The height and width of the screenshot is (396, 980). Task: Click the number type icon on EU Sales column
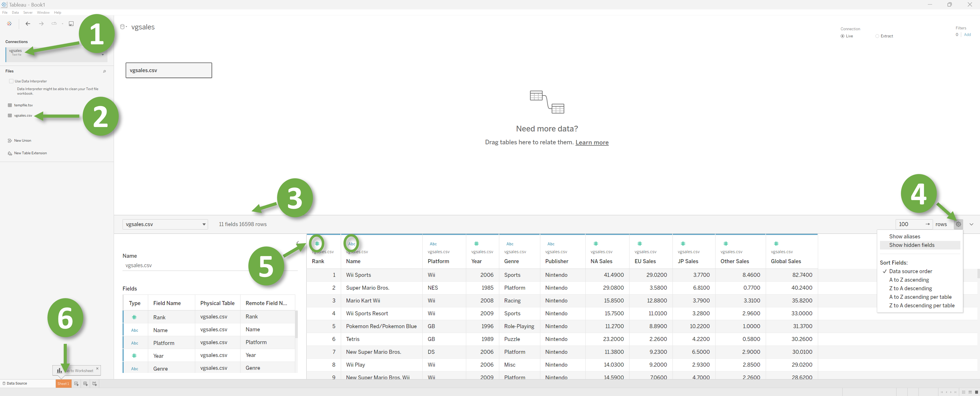coord(639,244)
